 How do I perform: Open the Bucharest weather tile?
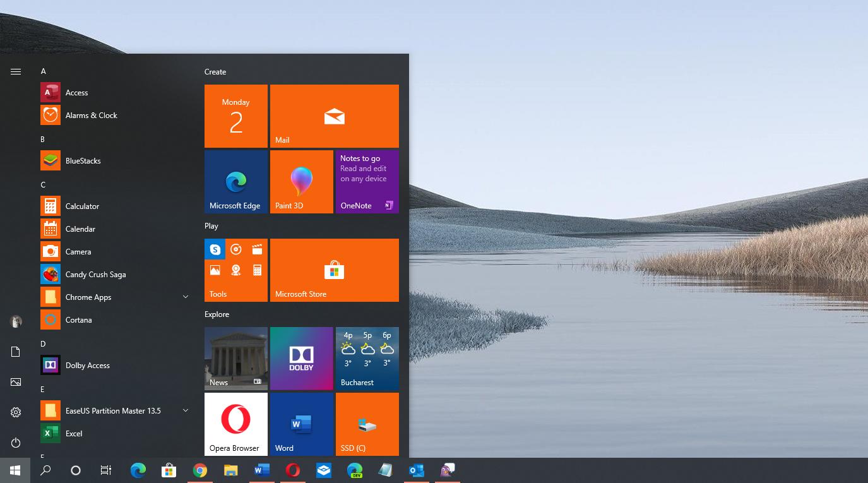[367, 359]
